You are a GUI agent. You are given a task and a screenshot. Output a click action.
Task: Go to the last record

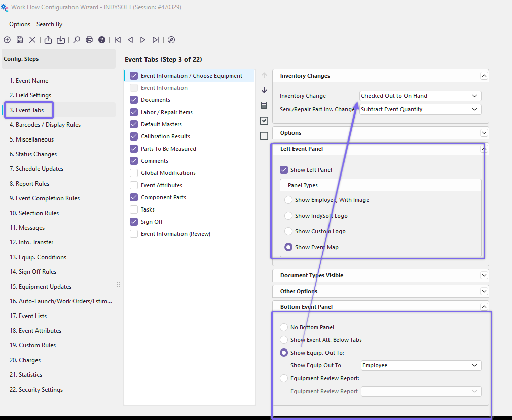point(156,40)
